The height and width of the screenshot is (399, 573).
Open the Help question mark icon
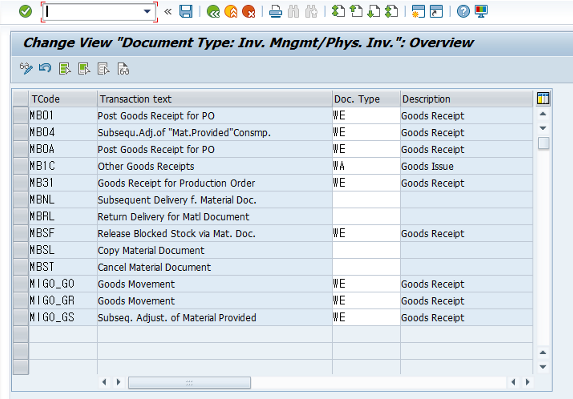pos(463,12)
